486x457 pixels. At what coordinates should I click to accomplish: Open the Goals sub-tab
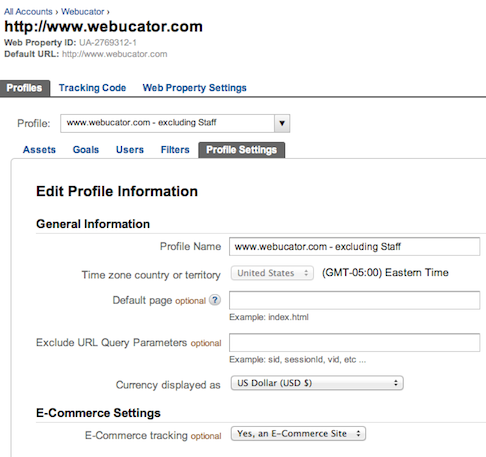tap(86, 150)
